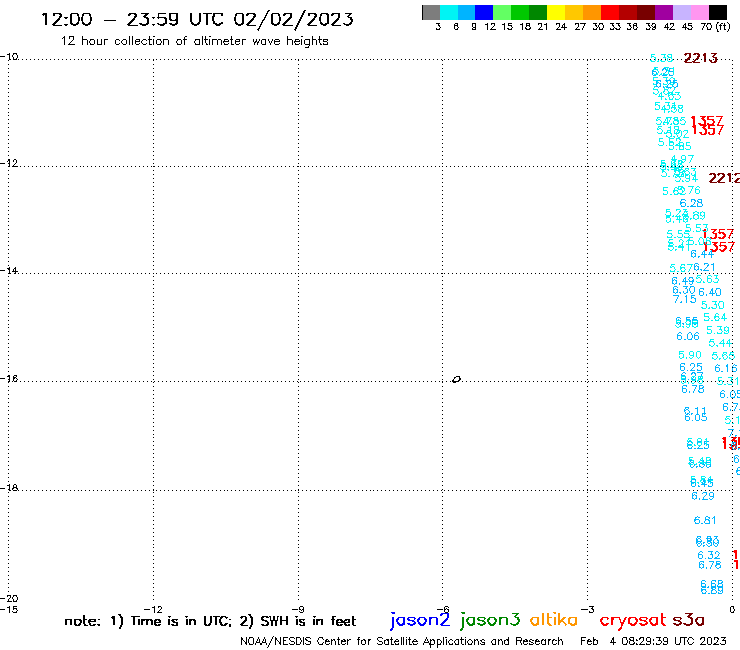The width and height of the screenshot is (740, 650).
Task: Select the black swatch ending the color scale
Action: [x=718, y=13]
